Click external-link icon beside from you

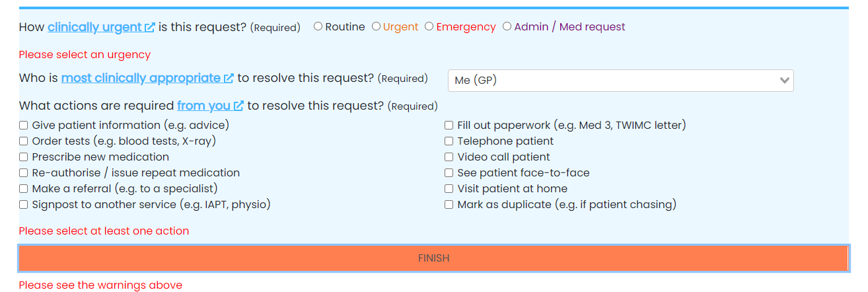[x=238, y=106]
